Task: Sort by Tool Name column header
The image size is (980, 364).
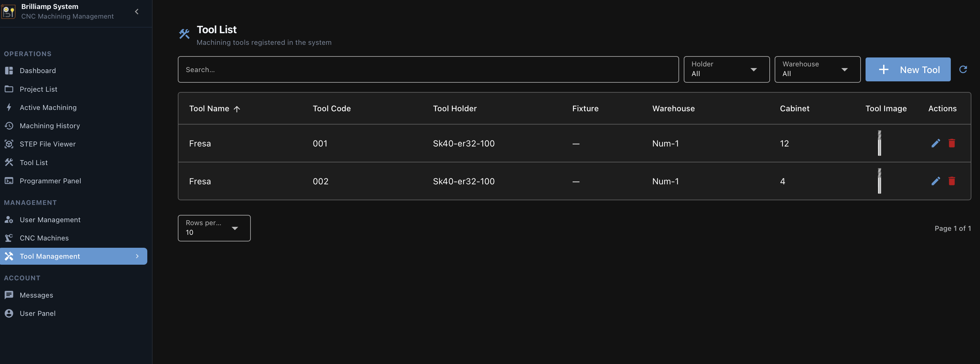Action: (x=209, y=109)
